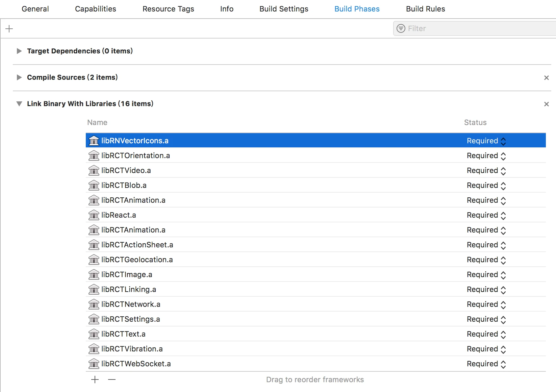Click the libRCTActionSheet.a library icon
Viewport: 556px width, 392px height.
(94, 245)
